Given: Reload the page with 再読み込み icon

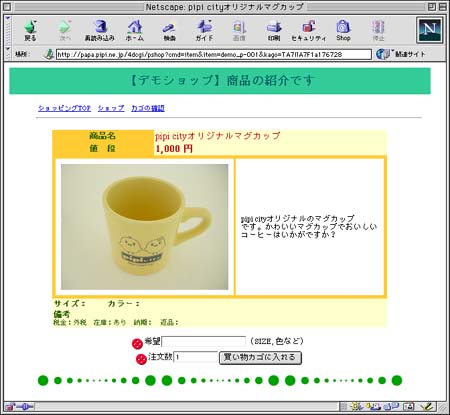Looking at the screenshot, I should click(x=100, y=31).
